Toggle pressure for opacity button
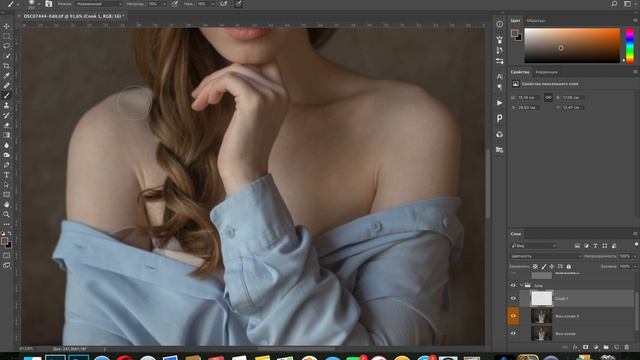Viewport: 640px width, 360px height. click(175, 4)
